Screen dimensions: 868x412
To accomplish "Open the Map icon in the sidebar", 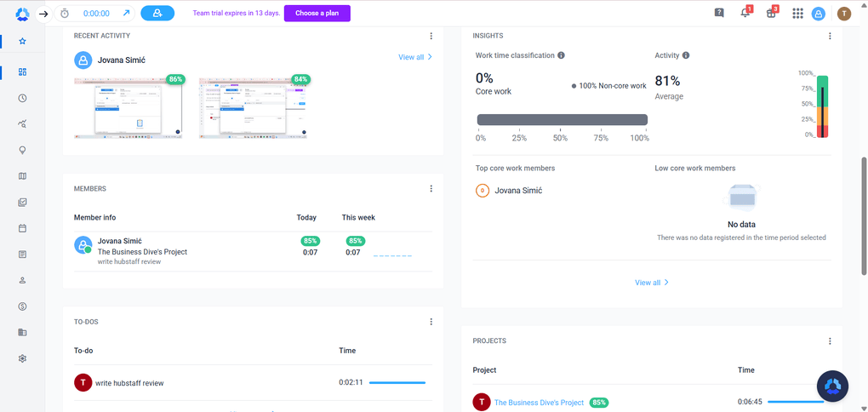I will tap(22, 176).
